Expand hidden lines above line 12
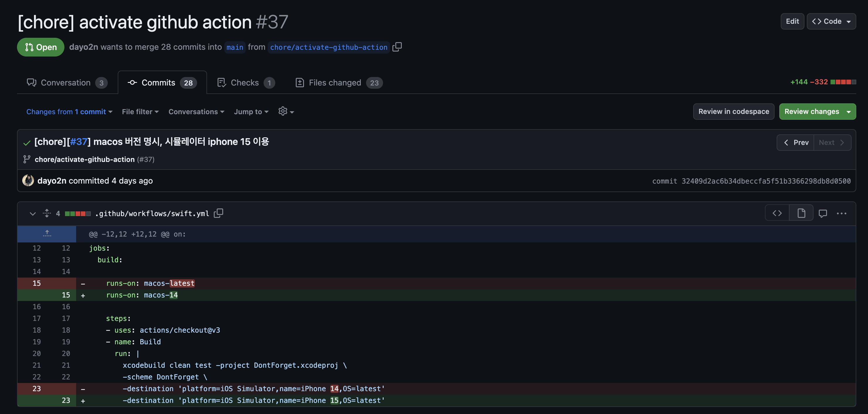This screenshot has height=414, width=868. point(47,234)
